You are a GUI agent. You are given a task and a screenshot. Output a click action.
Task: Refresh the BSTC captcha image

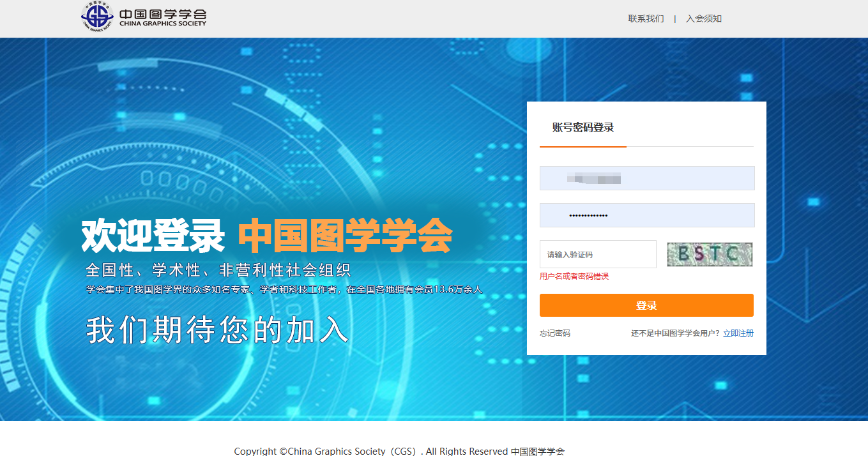click(x=710, y=254)
